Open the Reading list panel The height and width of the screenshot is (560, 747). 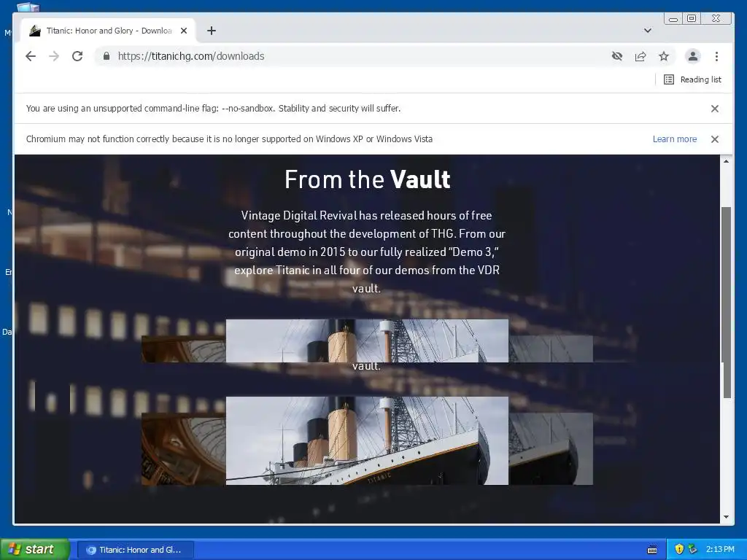693,79
